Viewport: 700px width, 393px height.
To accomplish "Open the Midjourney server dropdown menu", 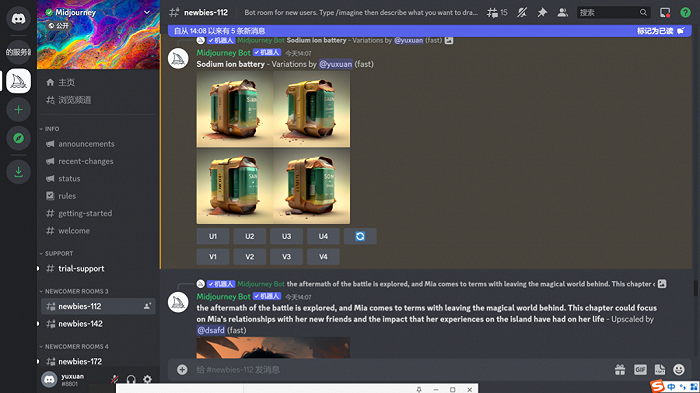I will pos(146,13).
